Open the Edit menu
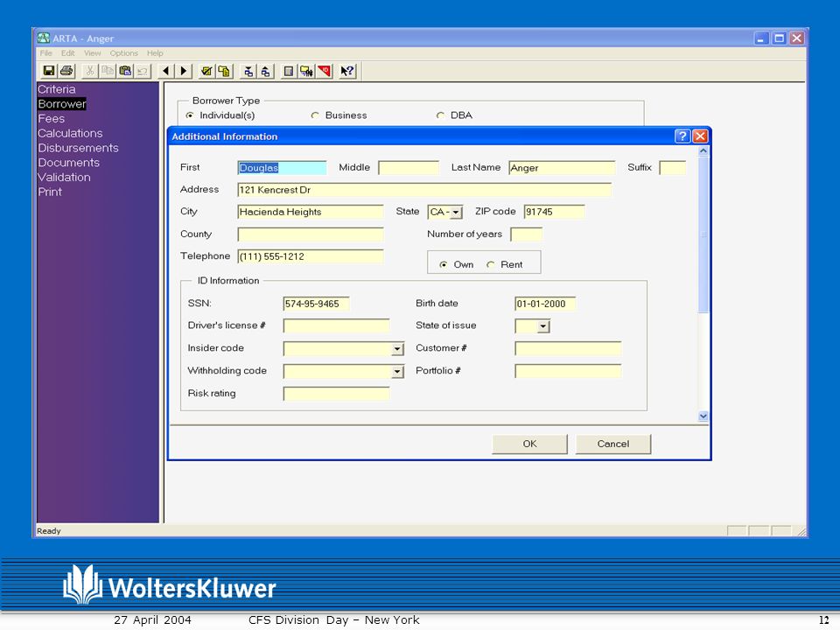The height and width of the screenshot is (630, 840). point(67,53)
